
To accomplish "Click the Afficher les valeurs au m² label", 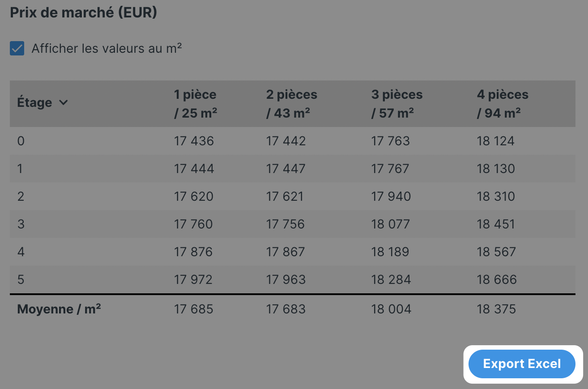I will [107, 48].
